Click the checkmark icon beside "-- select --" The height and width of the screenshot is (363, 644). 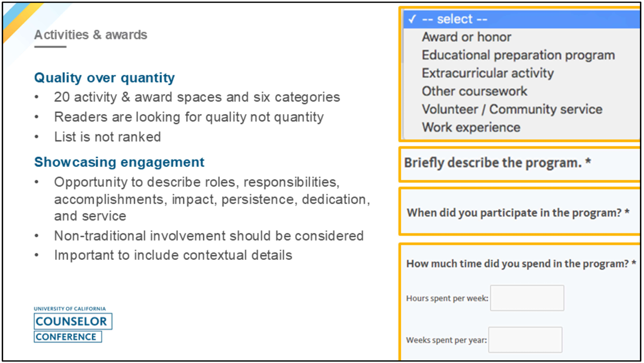pos(412,19)
